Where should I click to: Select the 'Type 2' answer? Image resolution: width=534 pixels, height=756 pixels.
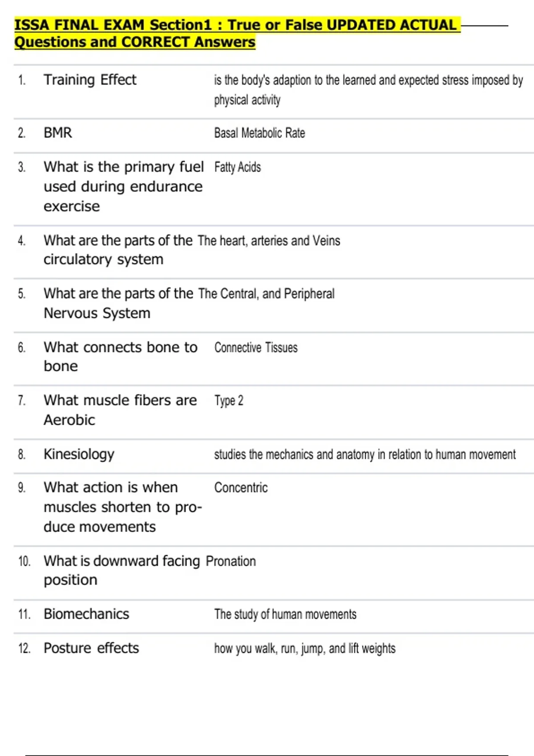point(229,401)
